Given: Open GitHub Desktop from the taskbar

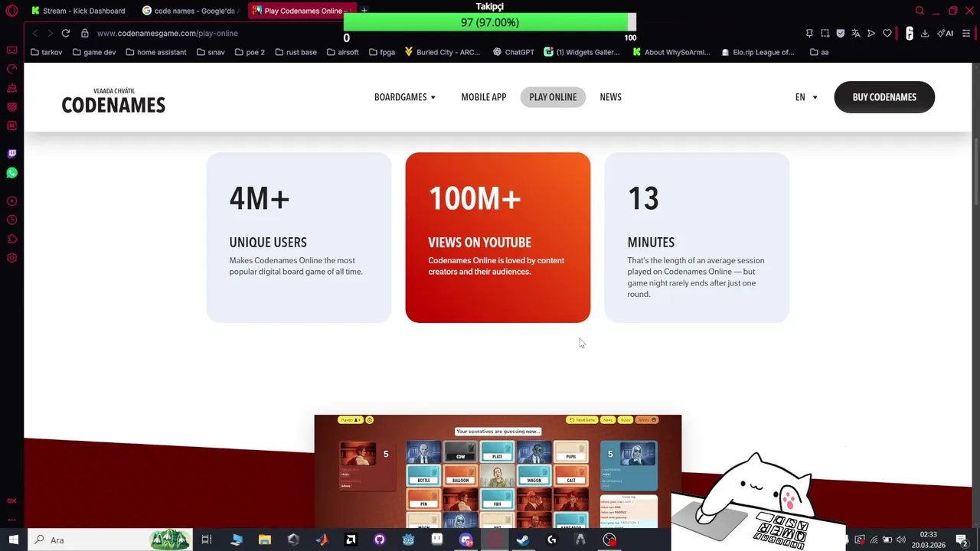Looking at the screenshot, I should (379, 540).
